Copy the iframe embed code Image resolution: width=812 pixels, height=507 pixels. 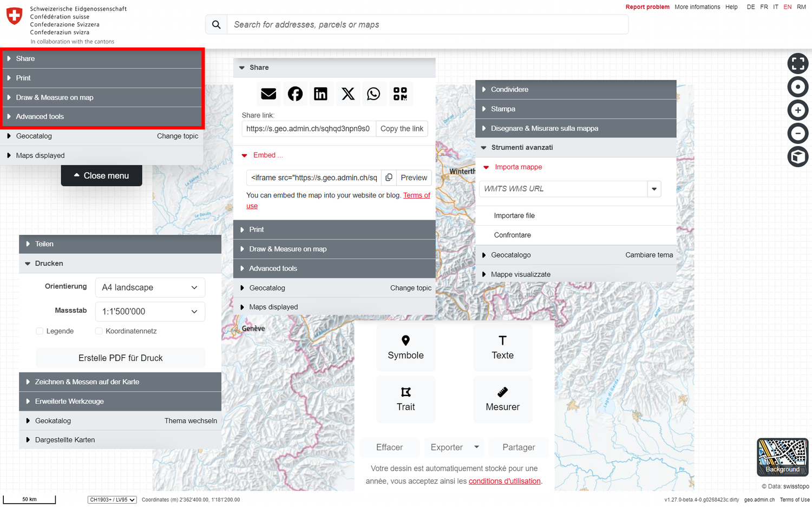click(x=389, y=177)
